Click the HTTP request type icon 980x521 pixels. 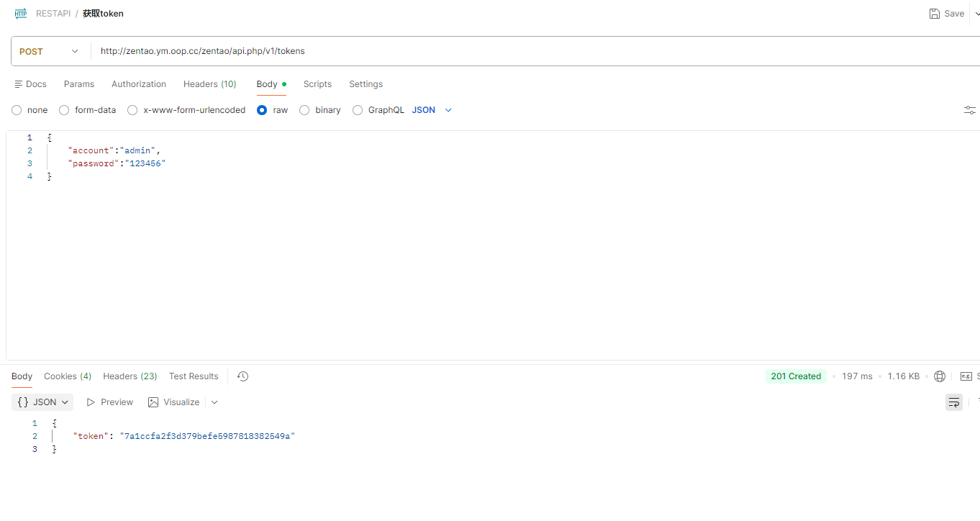(x=21, y=14)
